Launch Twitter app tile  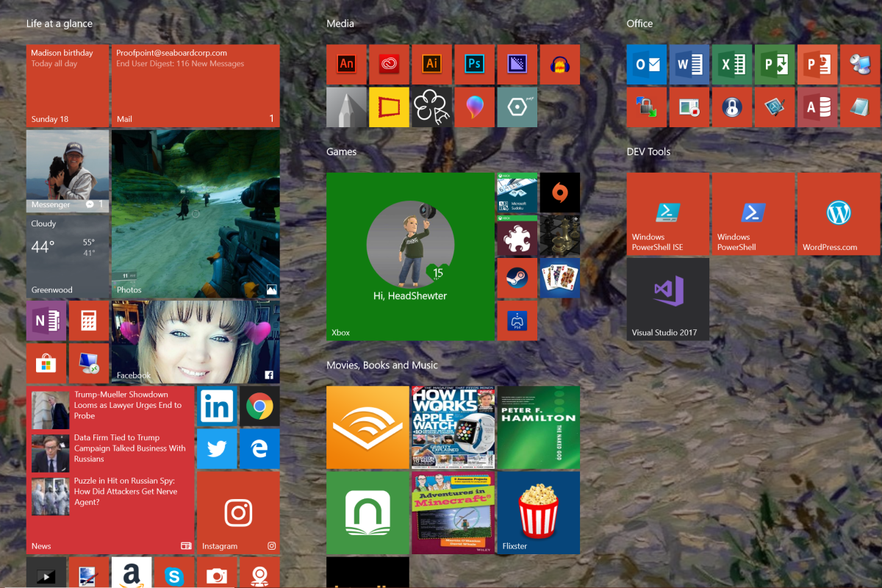pos(217,448)
